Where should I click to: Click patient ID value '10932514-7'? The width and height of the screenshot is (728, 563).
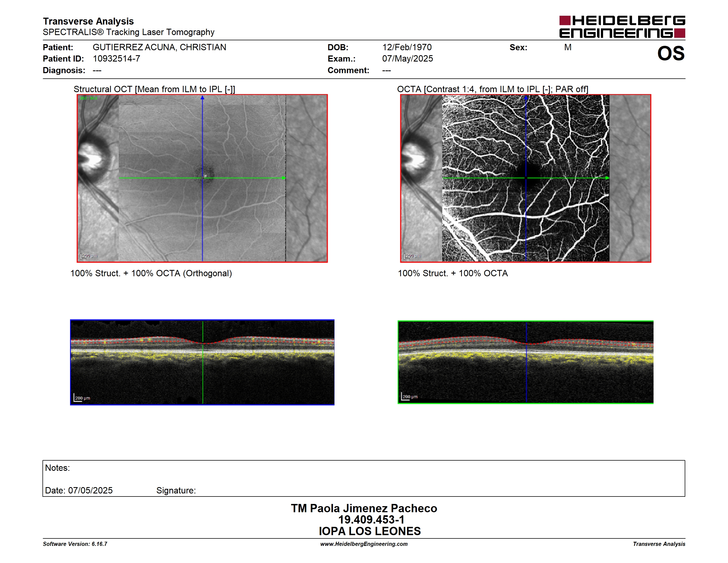116,59
